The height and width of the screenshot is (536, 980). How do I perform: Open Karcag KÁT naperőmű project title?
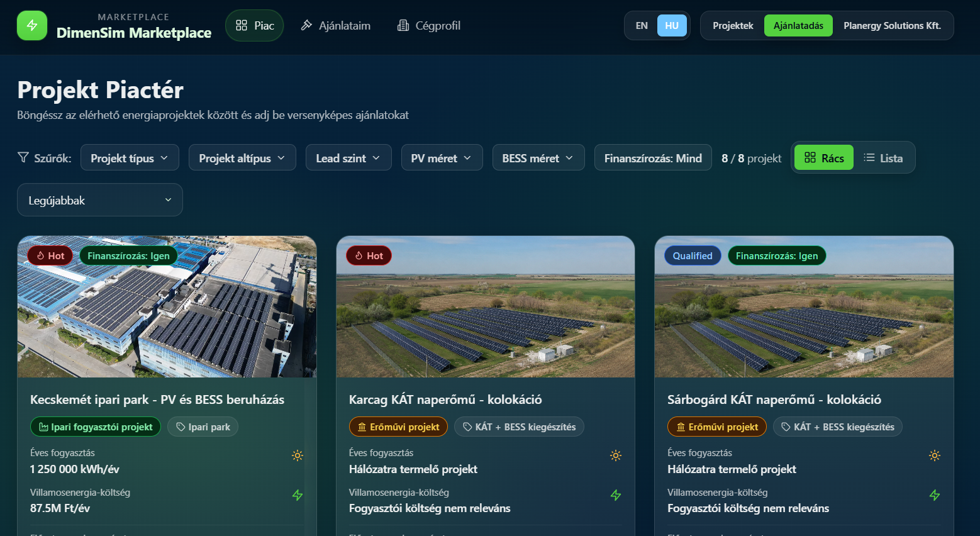[x=445, y=399]
